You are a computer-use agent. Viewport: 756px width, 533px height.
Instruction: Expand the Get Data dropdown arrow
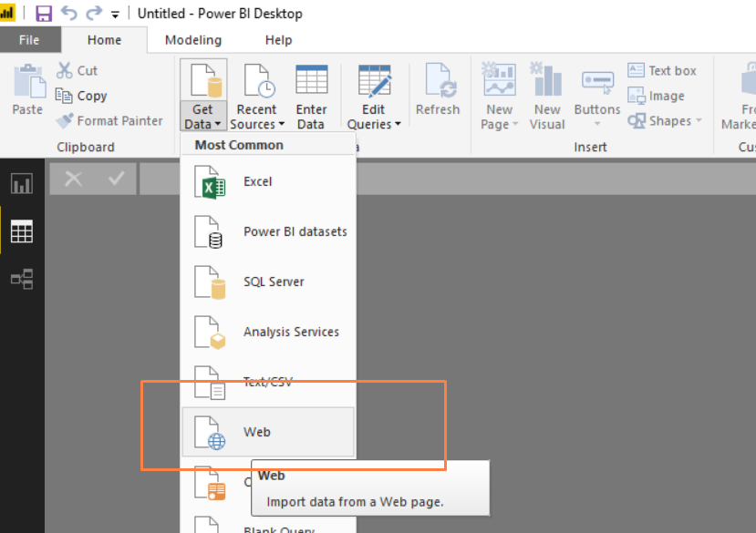pos(217,124)
